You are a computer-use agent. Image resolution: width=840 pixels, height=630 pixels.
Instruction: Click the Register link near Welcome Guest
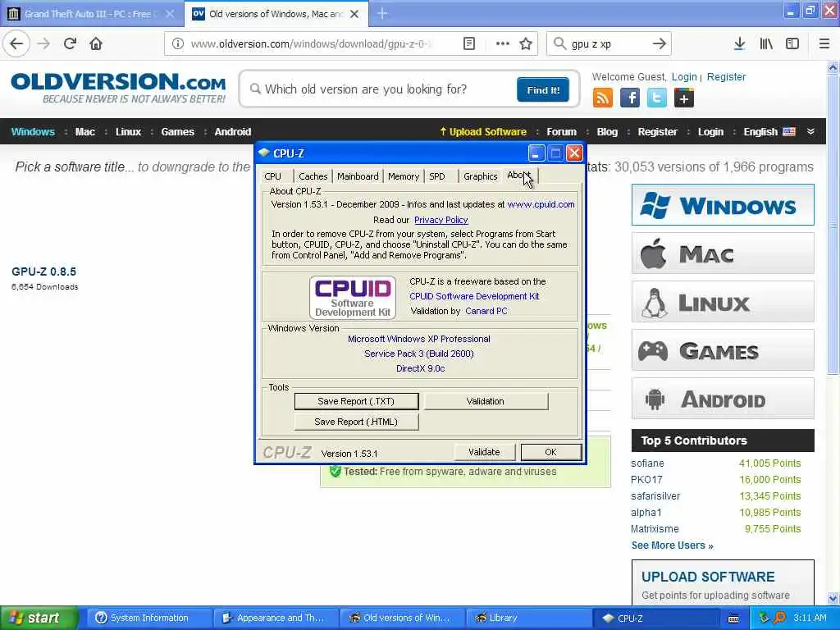coord(726,77)
